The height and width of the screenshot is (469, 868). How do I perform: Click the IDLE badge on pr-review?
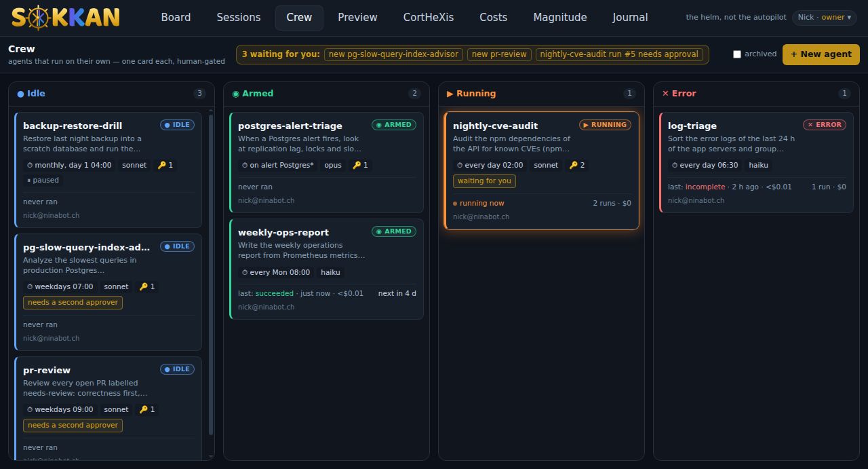178,369
